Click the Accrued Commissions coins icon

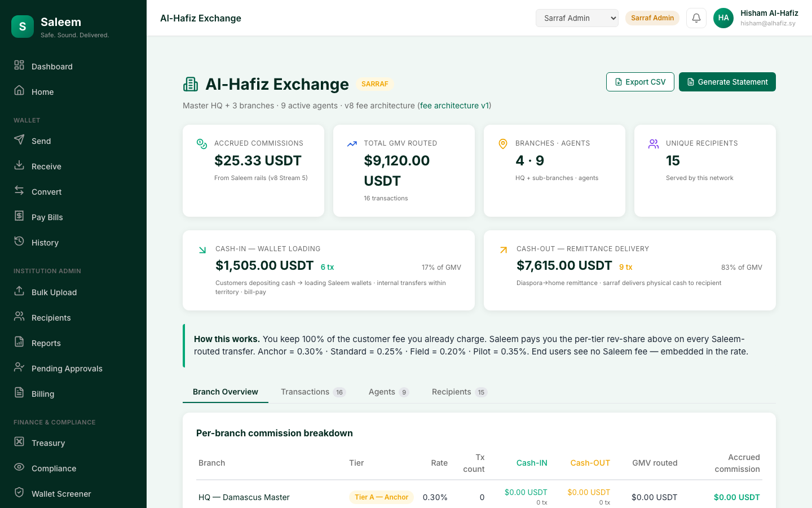(202, 144)
